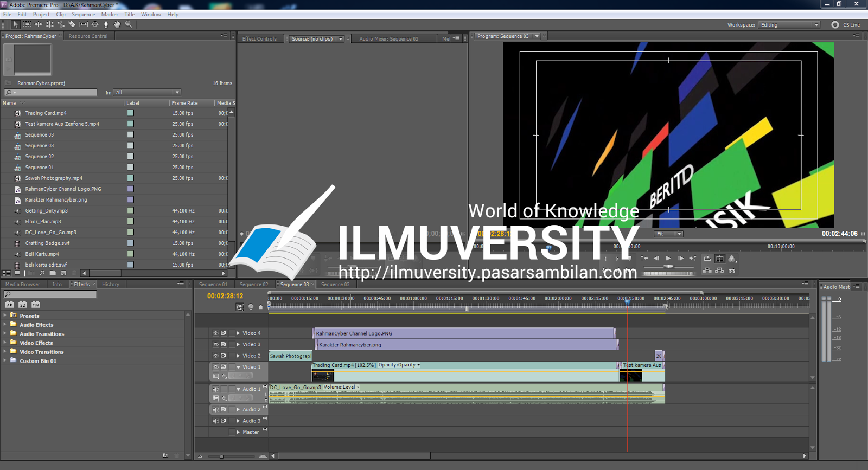The height and width of the screenshot is (470, 868).
Task: Open the Sequence 01 timeline tab
Action: click(213, 284)
